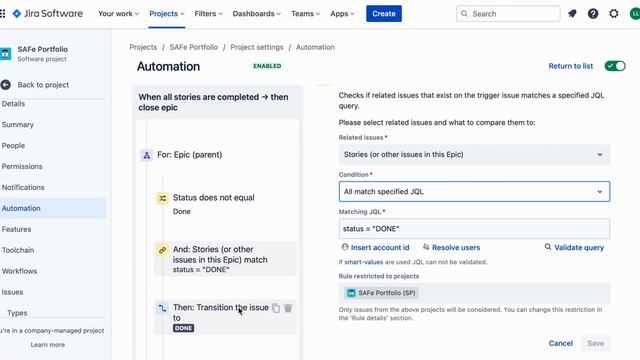Open the help question mark icon
The height and width of the screenshot is (360, 640).
click(593, 13)
